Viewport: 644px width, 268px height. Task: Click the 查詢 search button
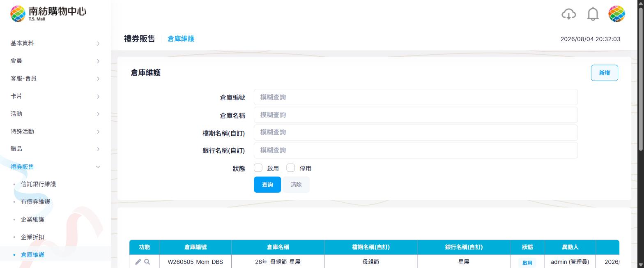[x=267, y=185]
